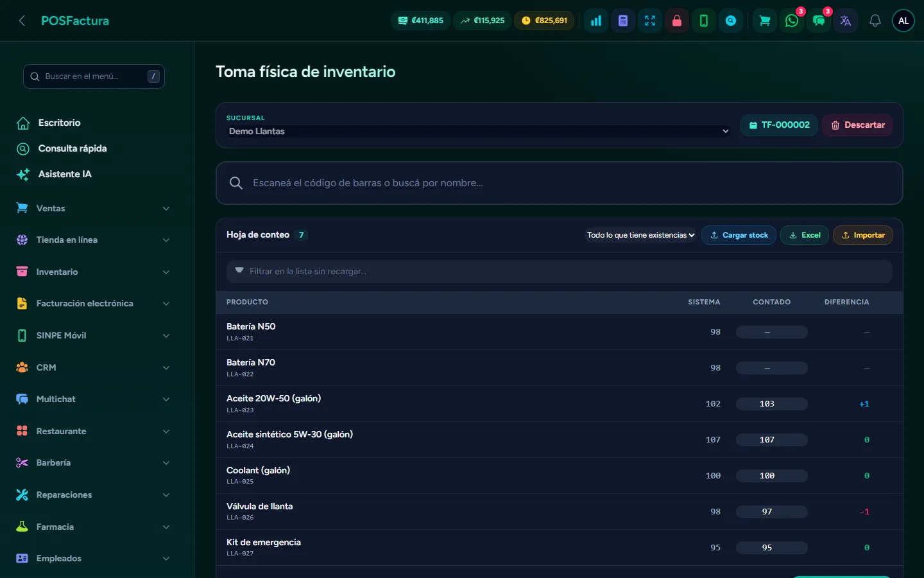Expand the Tienda en línea section
Image resolution: width=924 pixels, height=578 pixels.
click(94, 240)
